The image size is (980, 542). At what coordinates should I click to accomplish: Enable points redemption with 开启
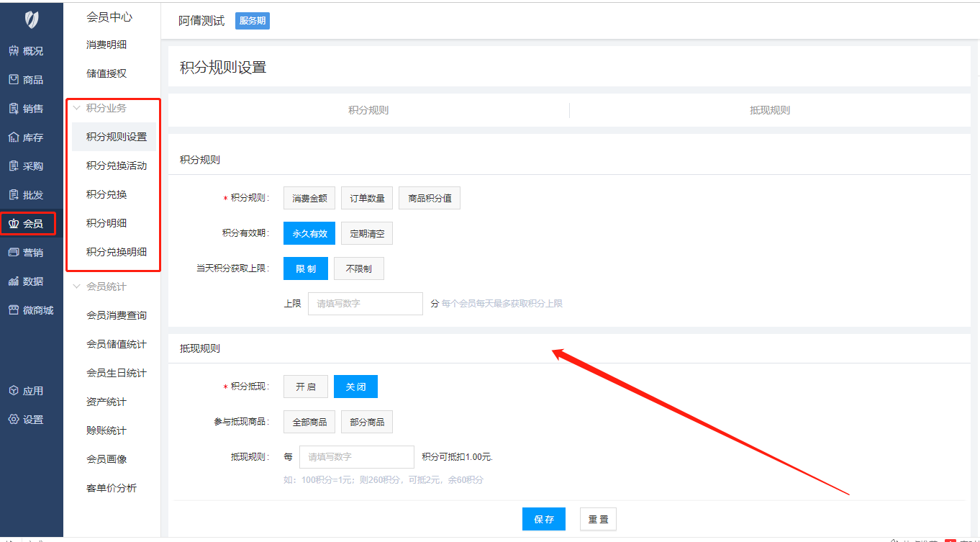click(x=305, y=387)
